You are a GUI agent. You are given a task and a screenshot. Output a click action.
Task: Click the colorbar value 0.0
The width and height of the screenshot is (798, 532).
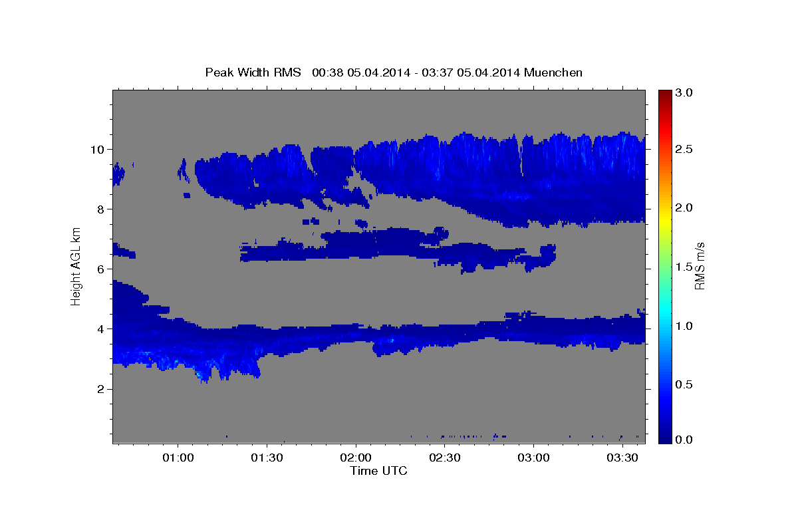tap(684, 440)
